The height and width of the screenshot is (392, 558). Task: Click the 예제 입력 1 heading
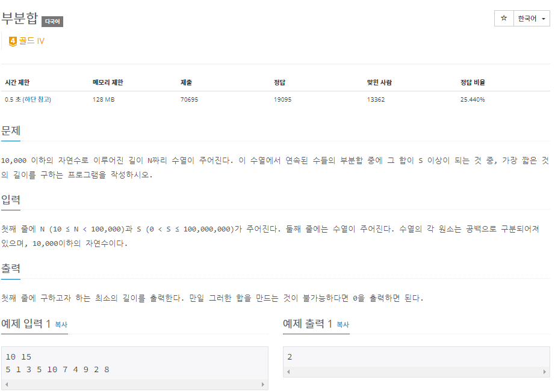tap(26, 324)
